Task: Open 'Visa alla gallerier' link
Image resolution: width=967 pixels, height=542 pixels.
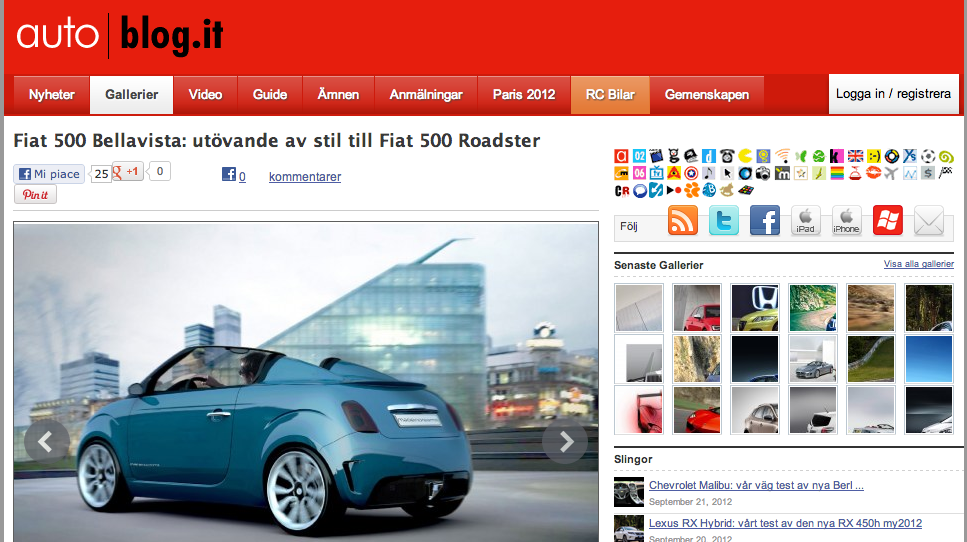Action: point(918,264)
